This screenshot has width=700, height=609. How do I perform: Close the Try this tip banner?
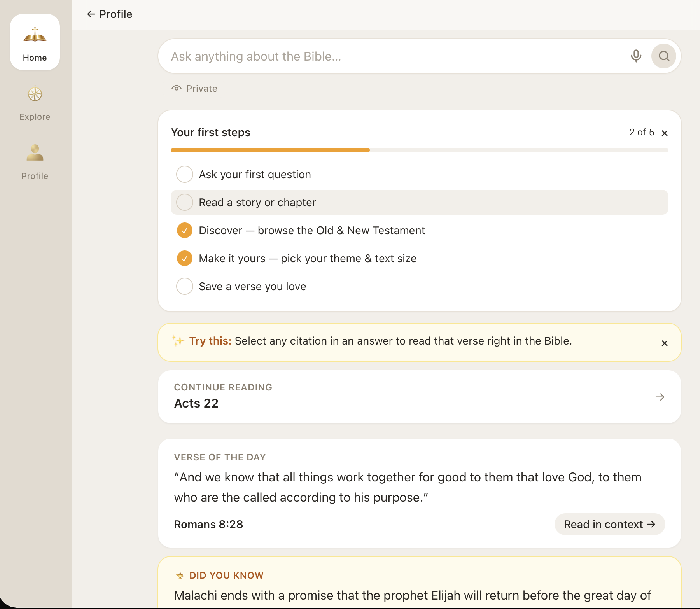click(x=665, y=343)
